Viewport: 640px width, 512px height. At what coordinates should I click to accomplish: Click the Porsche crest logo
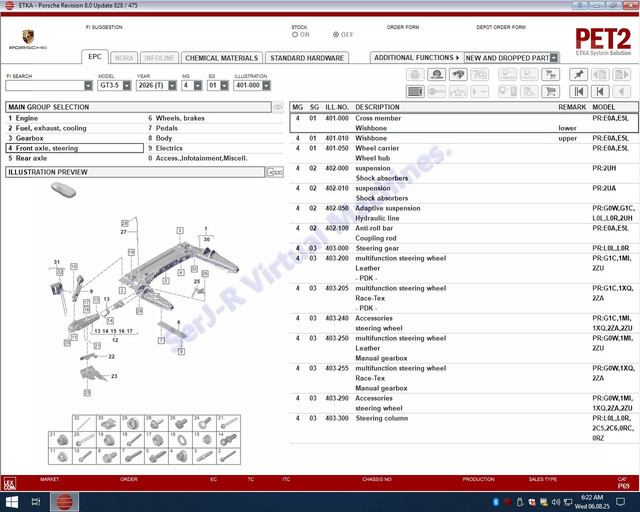point(28,37)
